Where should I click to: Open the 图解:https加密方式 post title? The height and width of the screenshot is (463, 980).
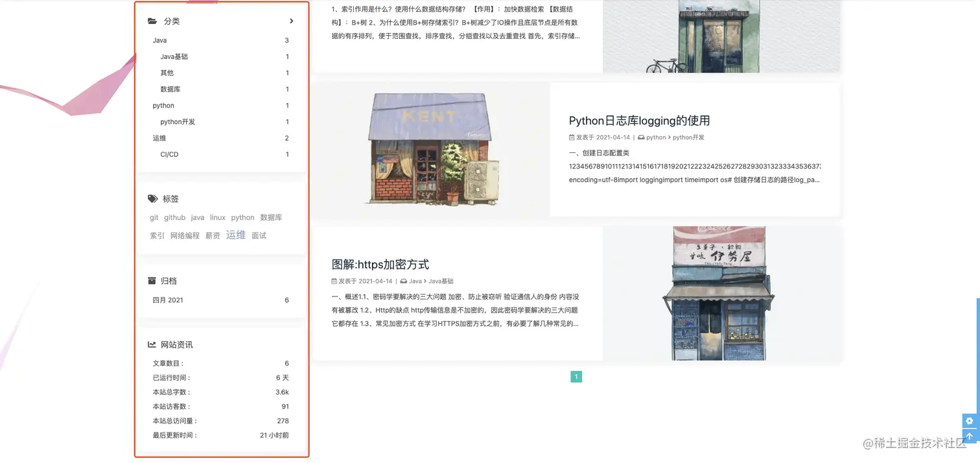click(x=380, y=265)
